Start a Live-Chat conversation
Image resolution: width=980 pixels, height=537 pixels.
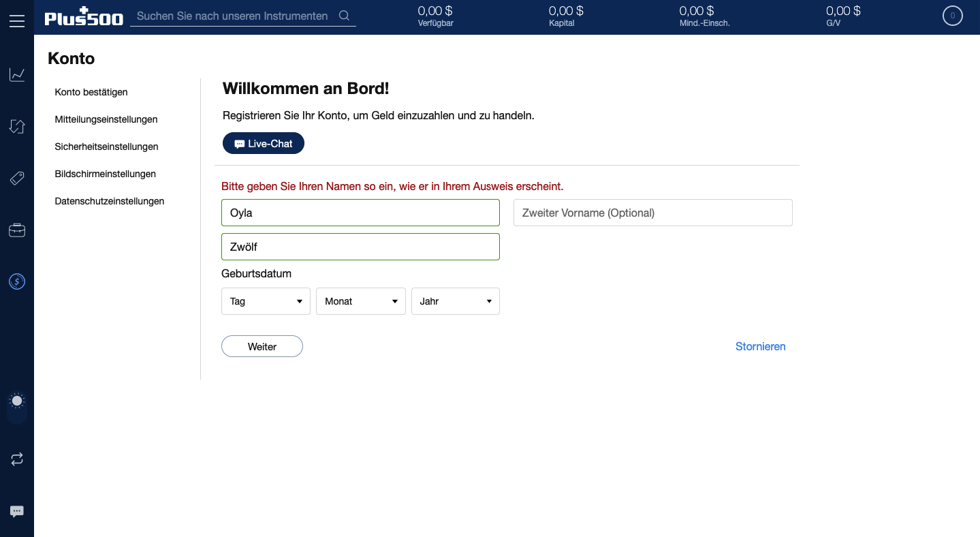click(x=263, y=143)
